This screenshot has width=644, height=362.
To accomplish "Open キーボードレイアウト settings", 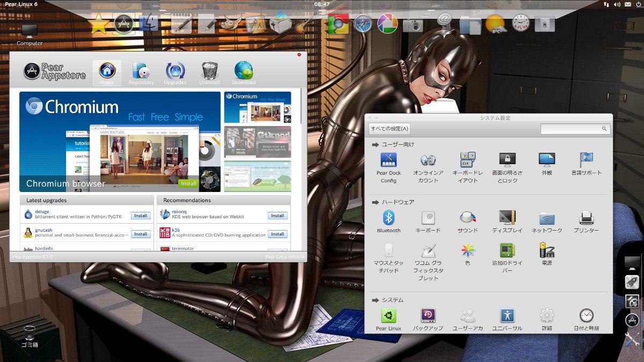I will 467,167.
